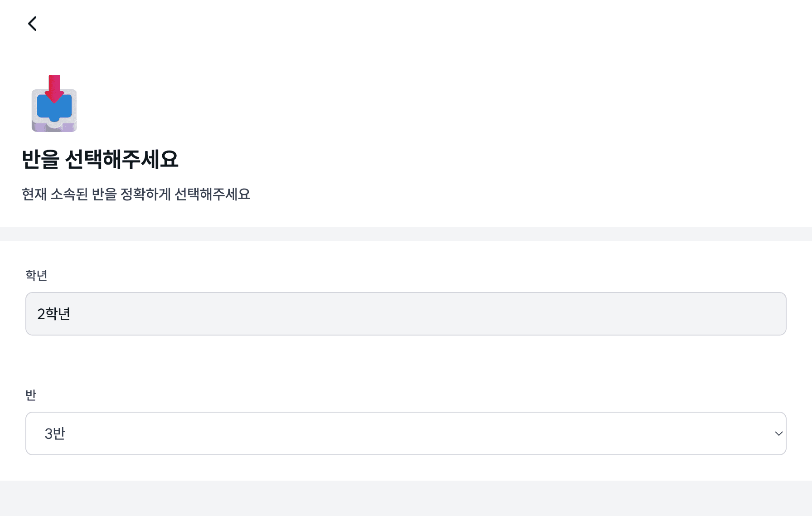Click the 2학년 value text
The image size is (812, 516).
coord(53,314)
